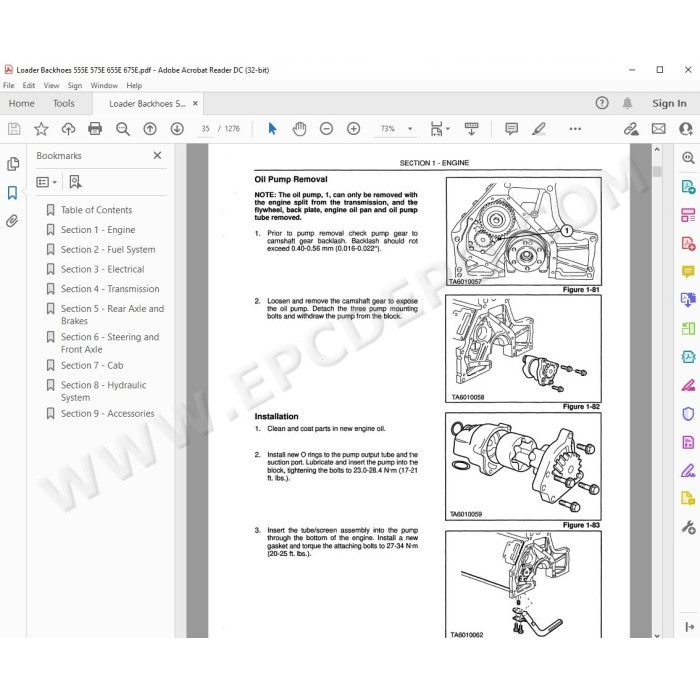Open Section 8 - Hydraulic System bookmark
Image resolution: width=700 pixels, height=700 pixels.
coord(104,391)
